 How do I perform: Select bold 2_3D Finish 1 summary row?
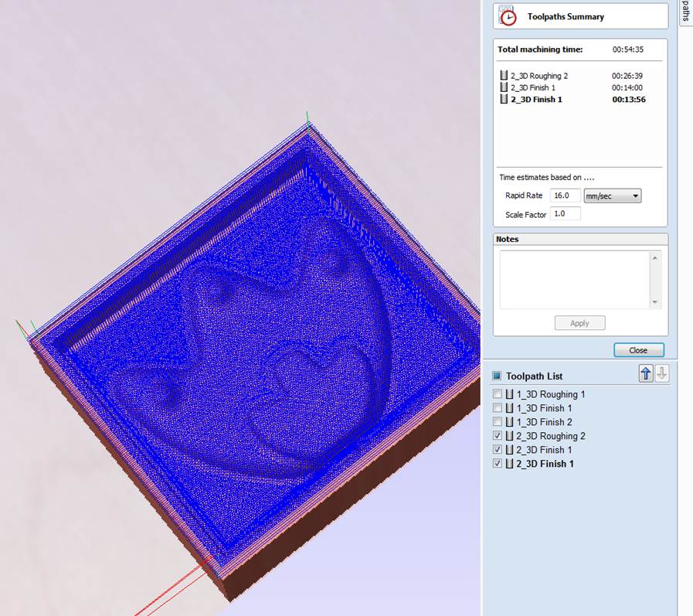pos(572,100)
